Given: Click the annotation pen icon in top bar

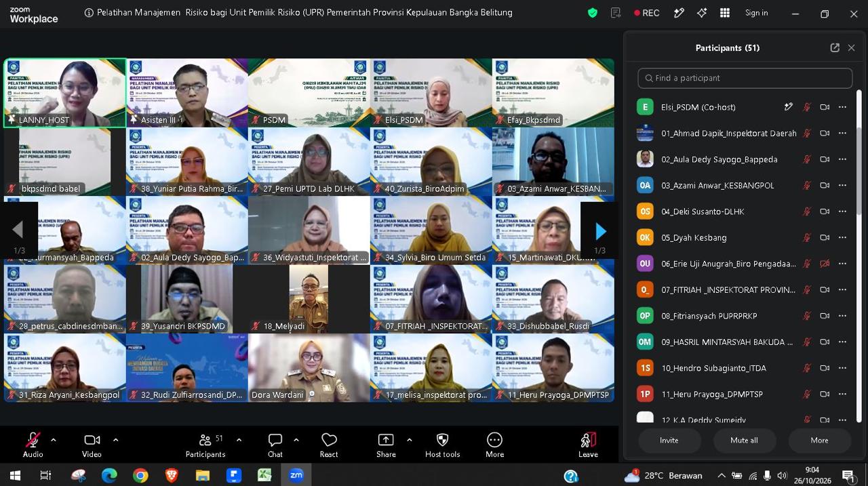Looking at the screenshot, I should (x=679, y=13).
